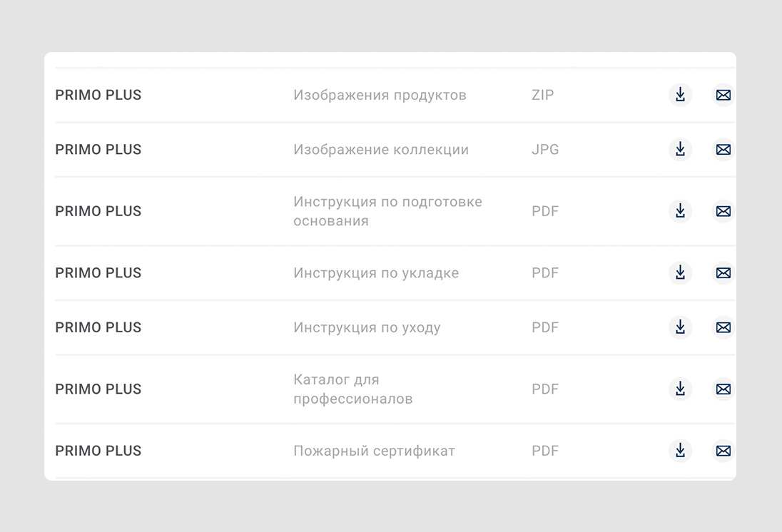
Task: Download the Инструкция по уходу PDF
Action: (680, 327)
